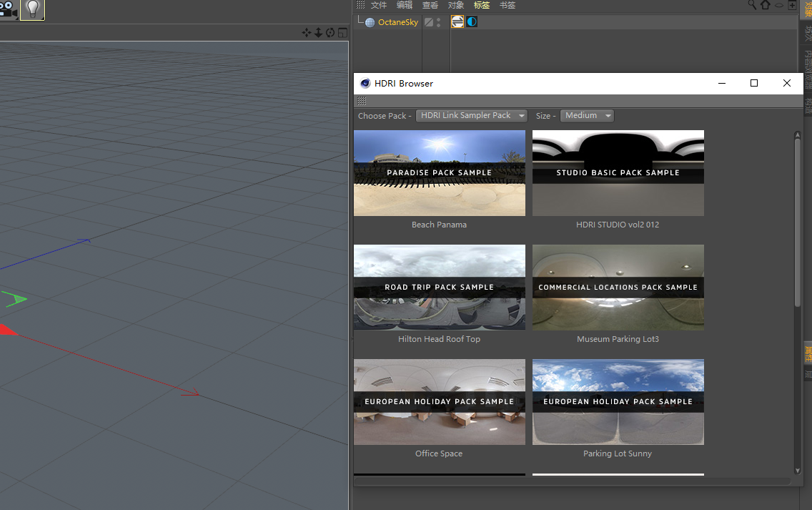Click the viewport zoom/dolly arrow icon
The width and height of the screenshot is (812, 510).
tap(319, 33)
